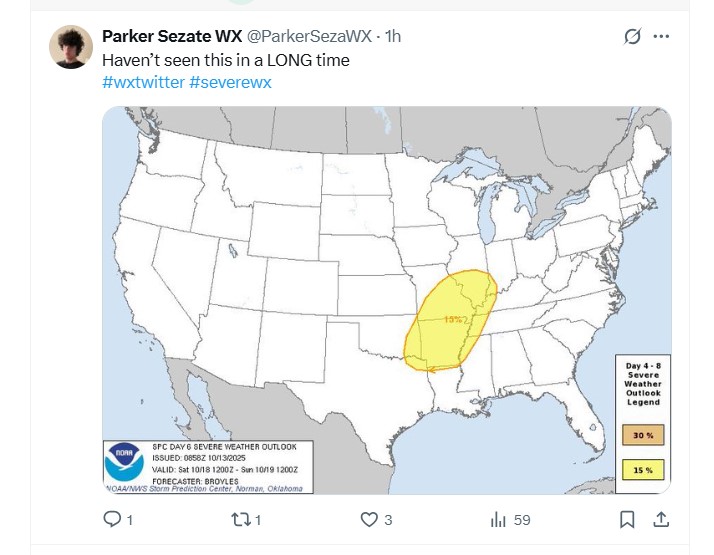Click the NOAA logo on the map
This screenshot has width=714, height=555.
click(124, 466)
